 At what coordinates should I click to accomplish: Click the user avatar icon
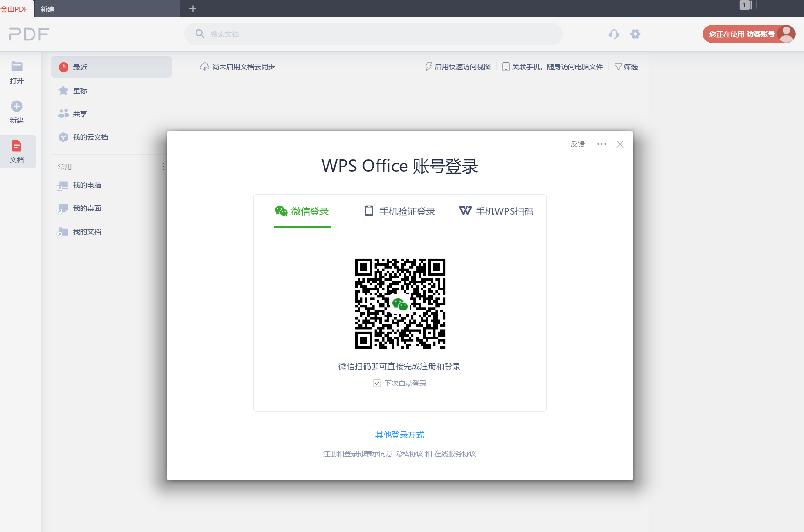pos(786,34)
